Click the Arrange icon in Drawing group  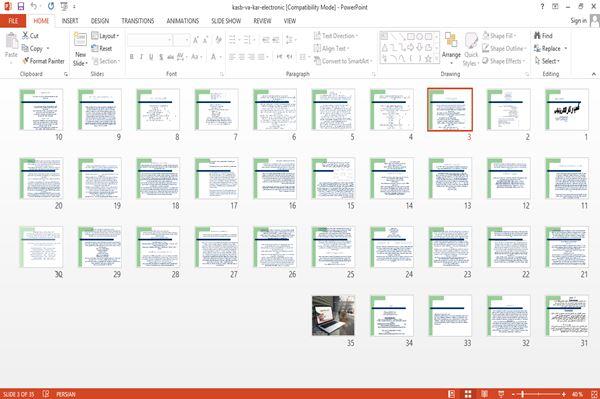(451, 40)
